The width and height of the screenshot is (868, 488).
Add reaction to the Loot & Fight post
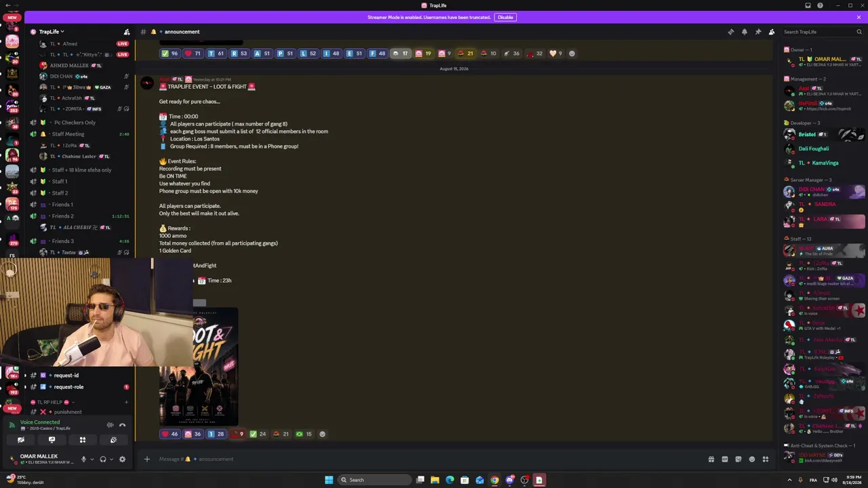(x=322, y=434)
